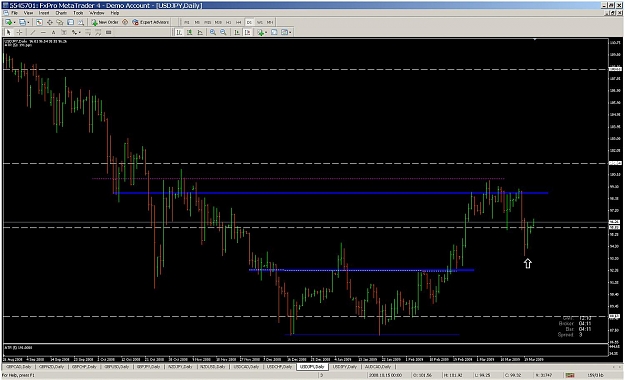This screenshot has width=625, height=380.
Task: Click the upper blue resistance line on chart
Action: tap(331, 193)
